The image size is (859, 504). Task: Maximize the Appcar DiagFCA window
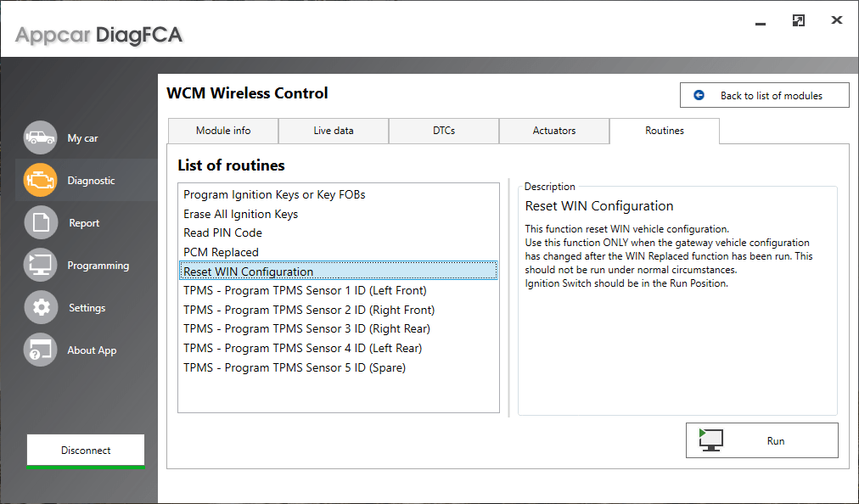pyautogui.click(x=798, y=20)
